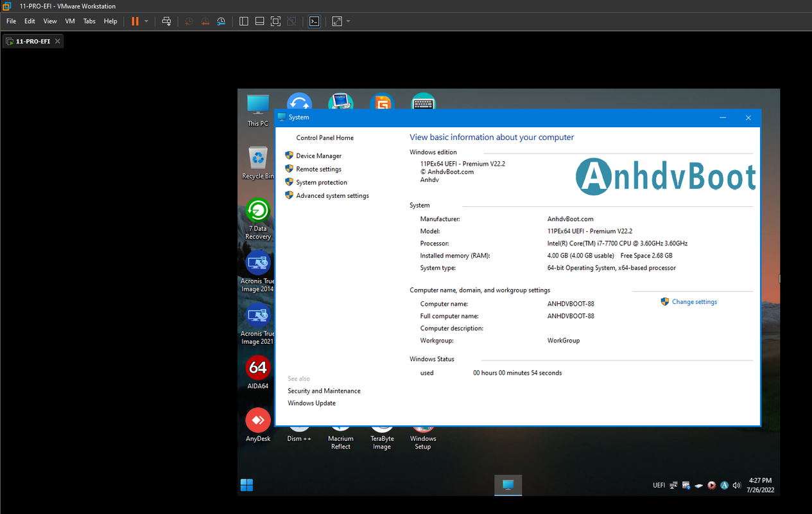The height and width of the screenshot is (514, 812).
Task: Open Remote settings link
Action: click(x=318, y=170)
